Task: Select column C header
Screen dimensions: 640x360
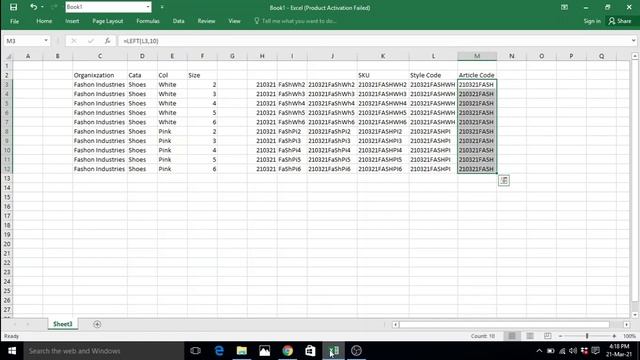Action: (100, 56)
